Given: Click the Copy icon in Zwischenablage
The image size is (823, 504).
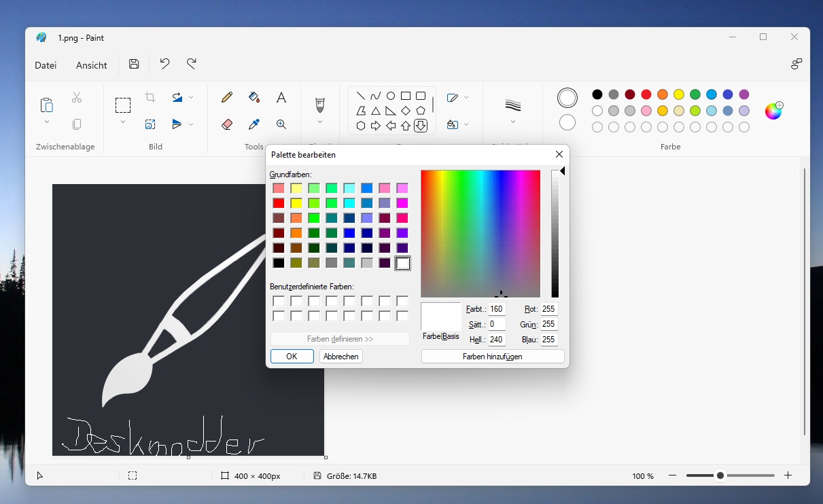Looking at the screenshot, I should 77,124.
